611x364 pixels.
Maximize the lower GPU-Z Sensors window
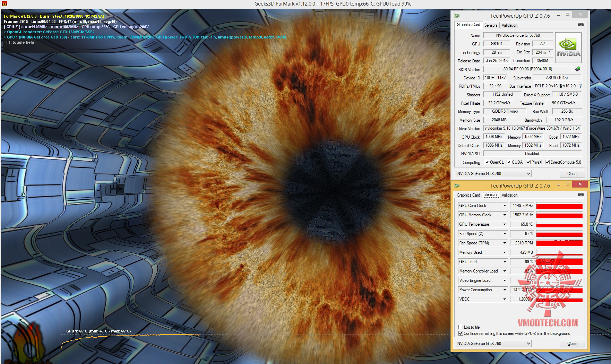point(568,184)
